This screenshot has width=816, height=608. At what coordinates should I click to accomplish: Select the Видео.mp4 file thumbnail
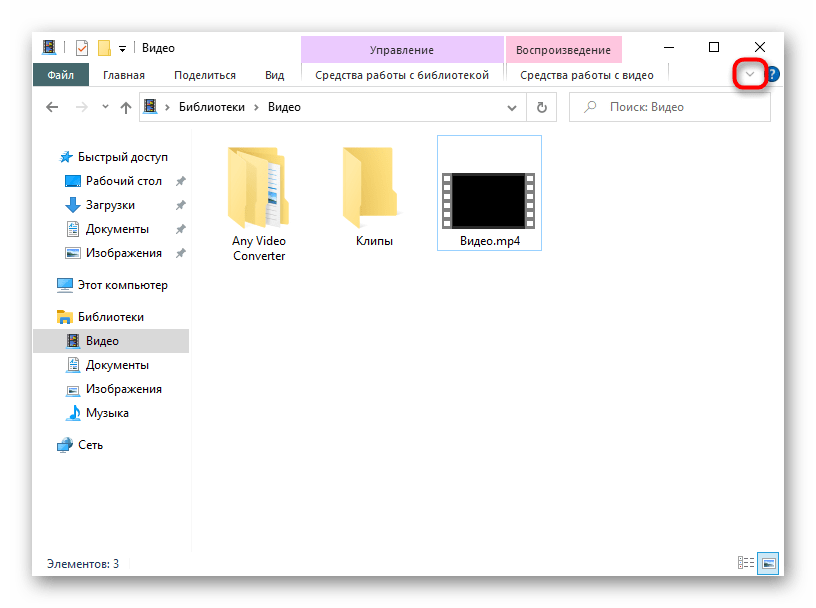pos(489,201)
